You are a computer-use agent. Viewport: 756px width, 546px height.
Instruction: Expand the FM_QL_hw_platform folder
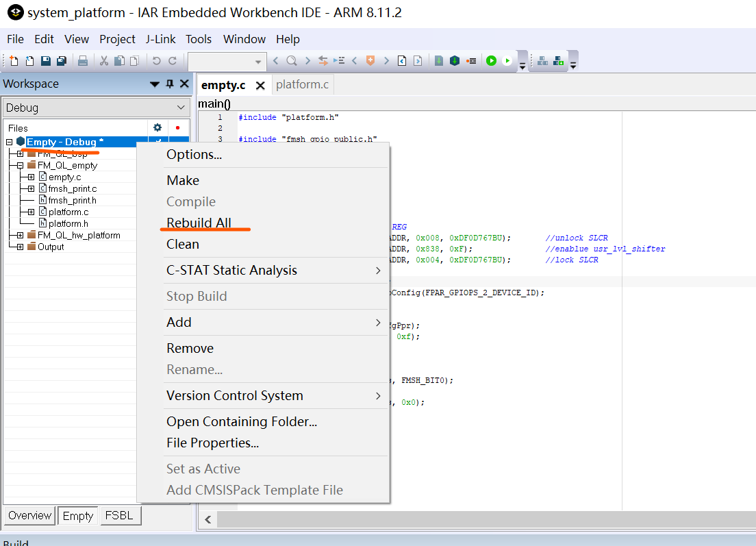coord(20,235)
